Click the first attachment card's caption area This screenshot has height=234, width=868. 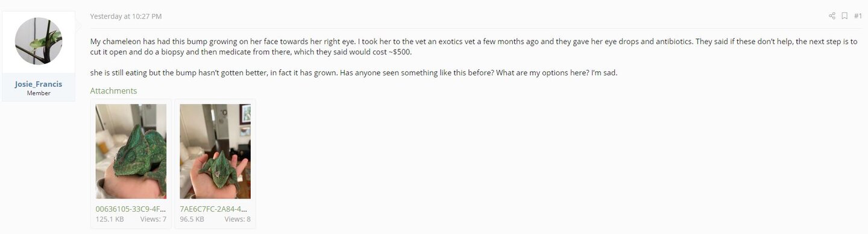click(x=131, y=214)
